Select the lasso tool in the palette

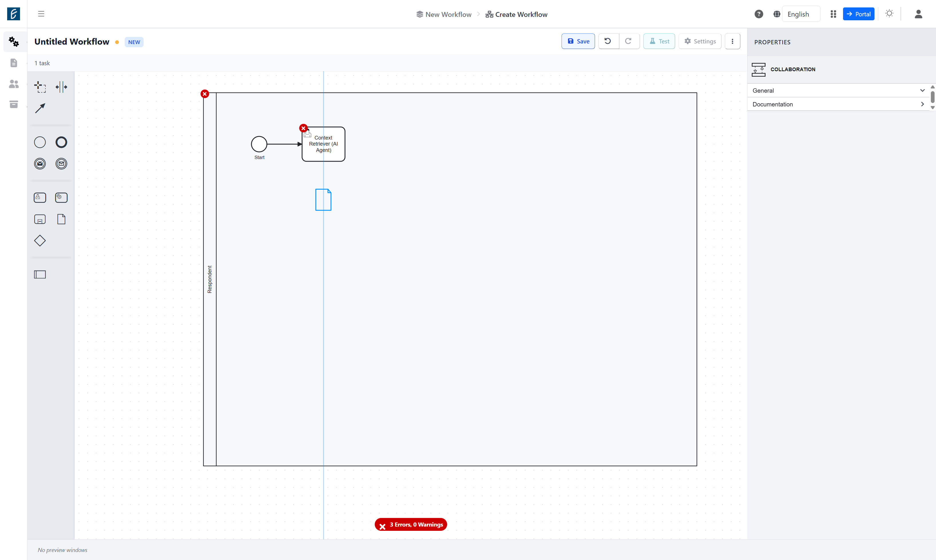pos(40,87)
